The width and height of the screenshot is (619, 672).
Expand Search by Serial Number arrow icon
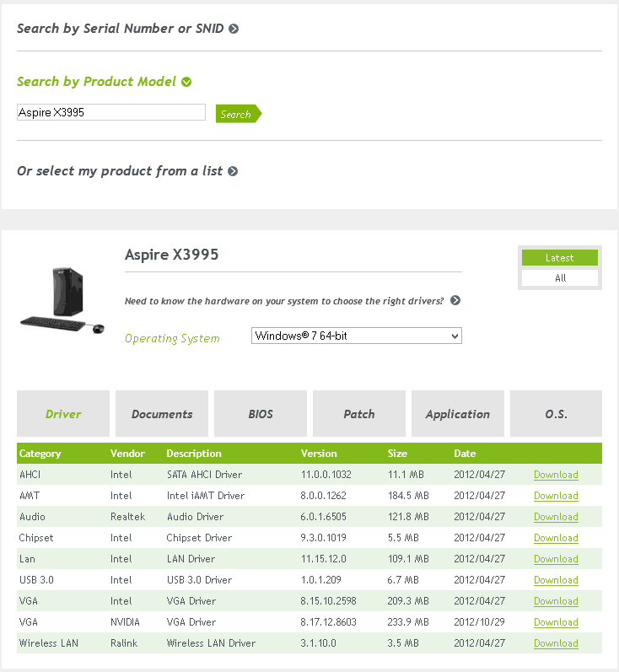click(234, 29)
